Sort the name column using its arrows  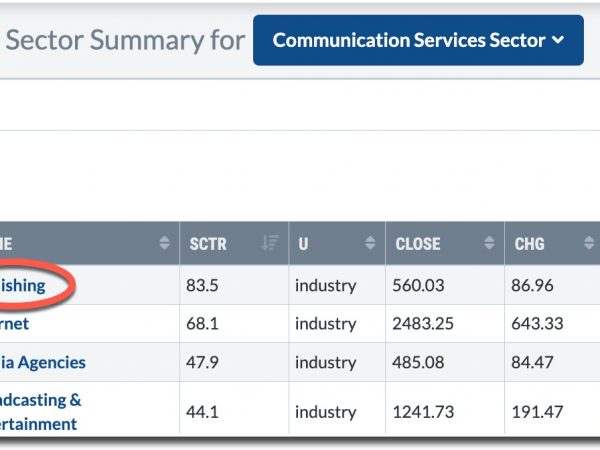pyautogui.click(x=164, y=243)
